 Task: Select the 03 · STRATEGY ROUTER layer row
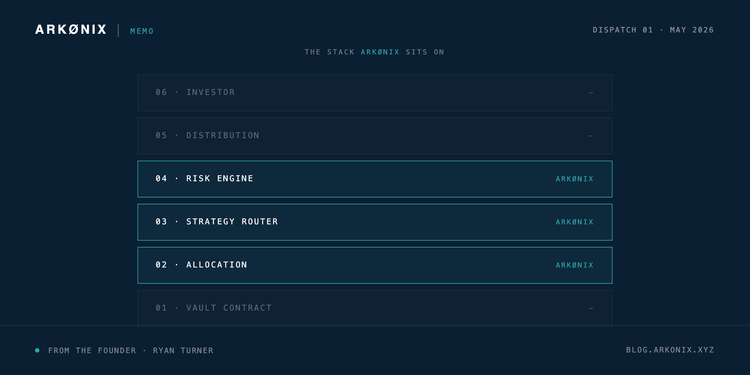pos(375,222)
